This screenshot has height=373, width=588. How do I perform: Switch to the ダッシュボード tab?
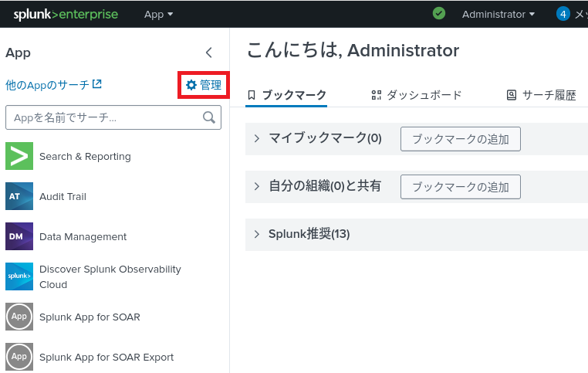click(x=417, y=95)
